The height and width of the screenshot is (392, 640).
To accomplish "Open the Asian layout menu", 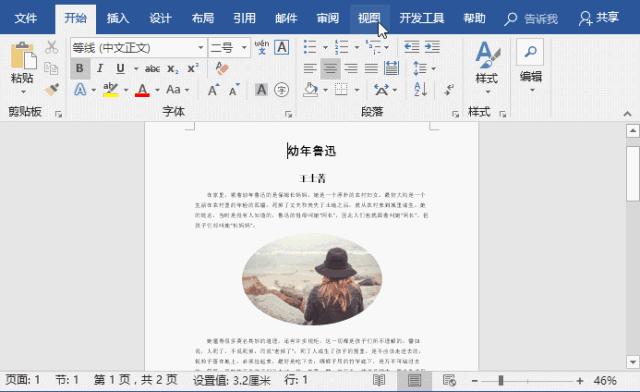I will pos(381,89).
